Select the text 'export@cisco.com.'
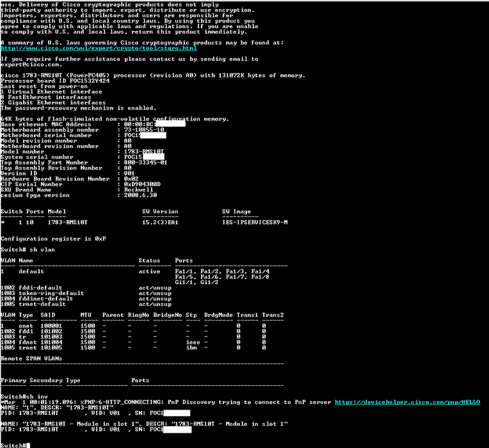Screen dimensions: 489x448 point(31,65)
